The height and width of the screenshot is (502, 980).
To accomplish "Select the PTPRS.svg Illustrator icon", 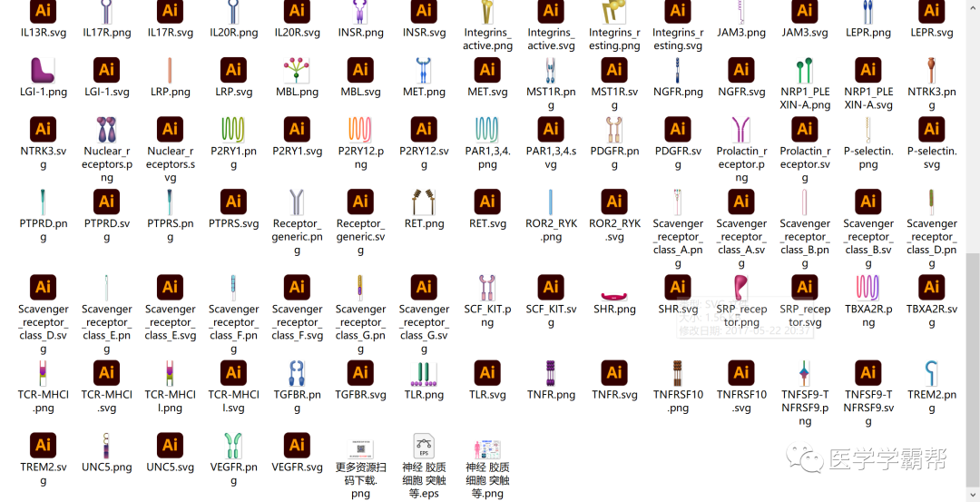I will (x=233, y=202).
